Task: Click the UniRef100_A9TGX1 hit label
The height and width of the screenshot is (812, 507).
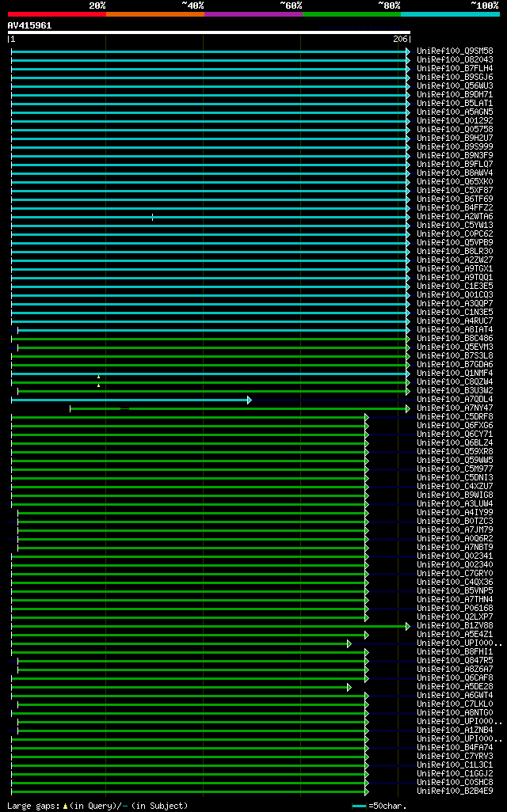Action: click(456, 269)
